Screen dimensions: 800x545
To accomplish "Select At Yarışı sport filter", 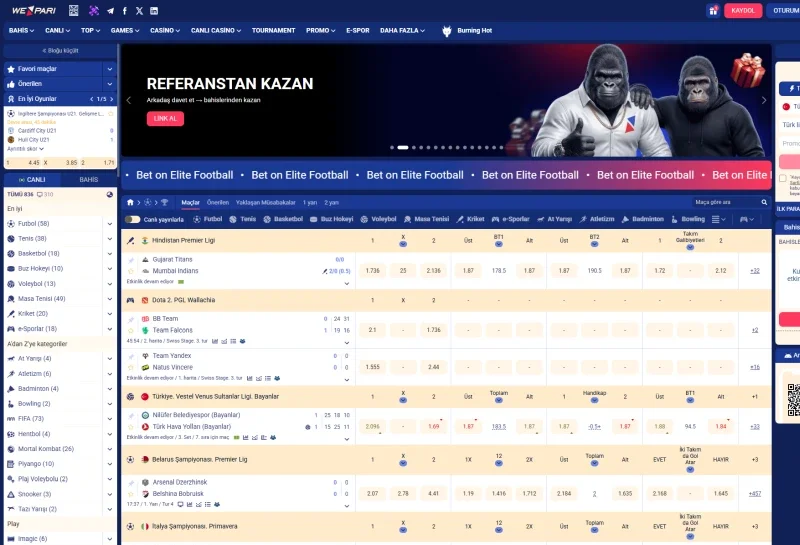I will click(554, 219).
